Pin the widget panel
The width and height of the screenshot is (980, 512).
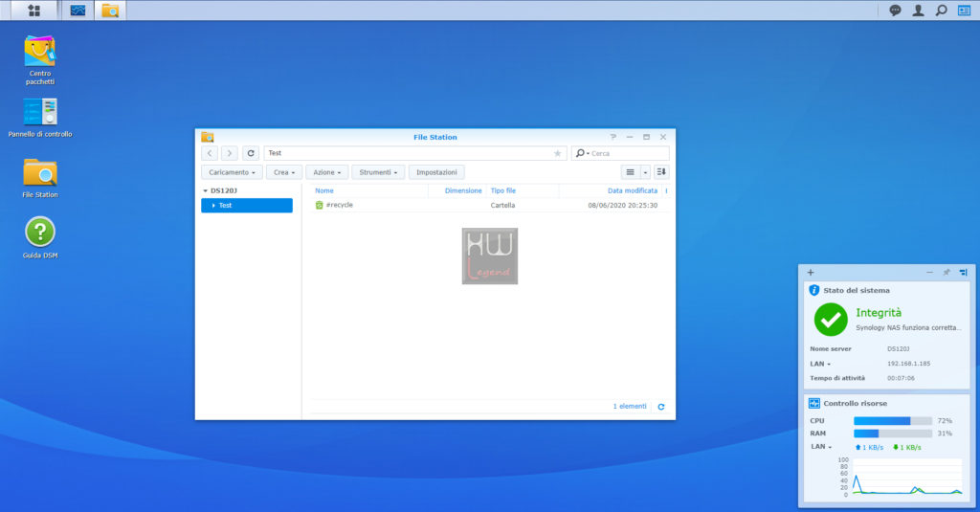coord(947,272)
